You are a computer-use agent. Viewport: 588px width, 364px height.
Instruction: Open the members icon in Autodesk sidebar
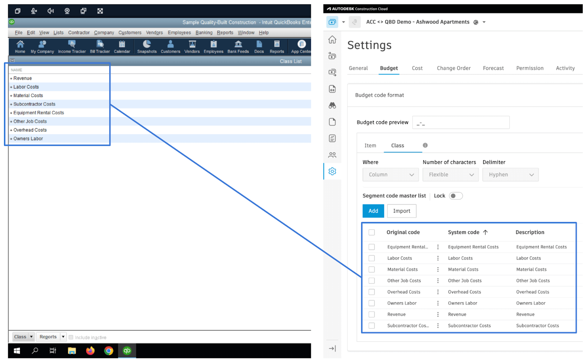coord(332,155)
